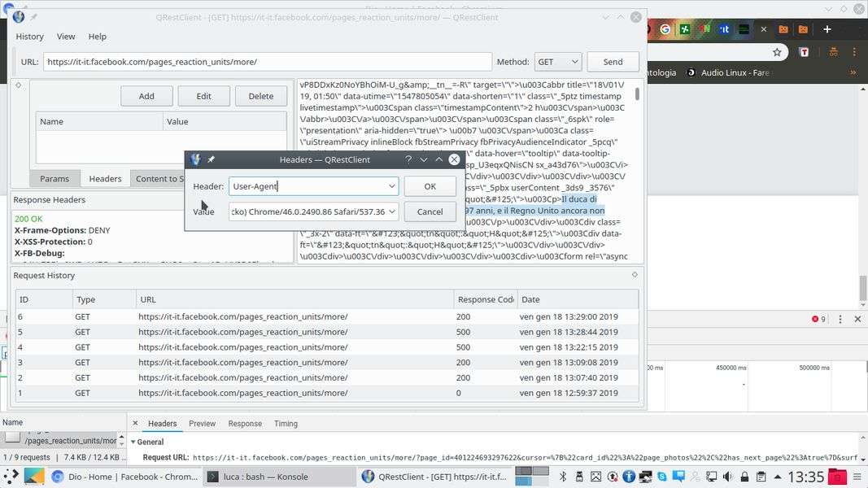The image size is (868, 488).
Task: Open the blue 'it' tab in Chrome
Action: (x=724, y=28)
